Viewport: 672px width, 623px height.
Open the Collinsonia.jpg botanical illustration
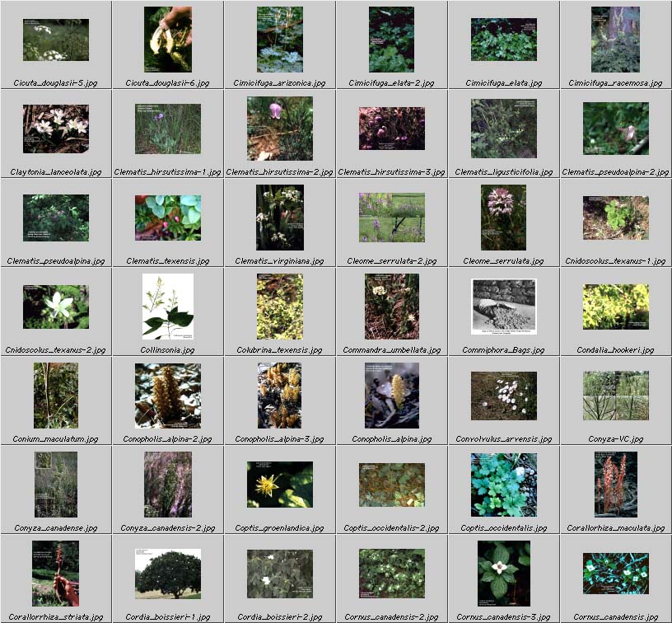pyautogui.click(x=167, y=307)
